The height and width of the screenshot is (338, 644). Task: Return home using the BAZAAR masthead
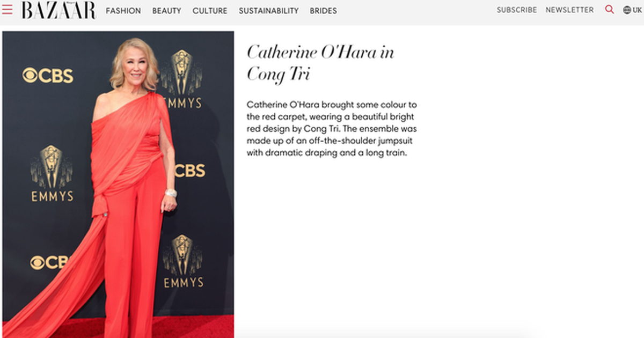[59, 10]
